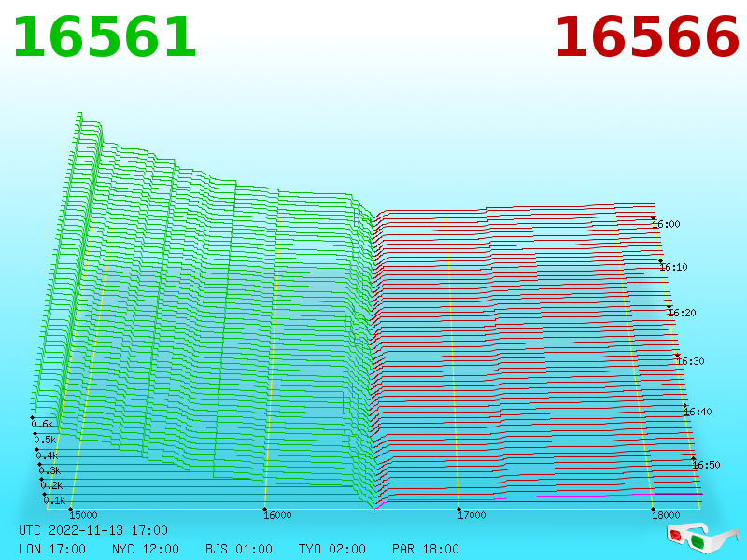Image resolution: width=747 pixels, height=560 pixels.
Task: Click the 15000 price axis label
Action: tap(83, 515)
